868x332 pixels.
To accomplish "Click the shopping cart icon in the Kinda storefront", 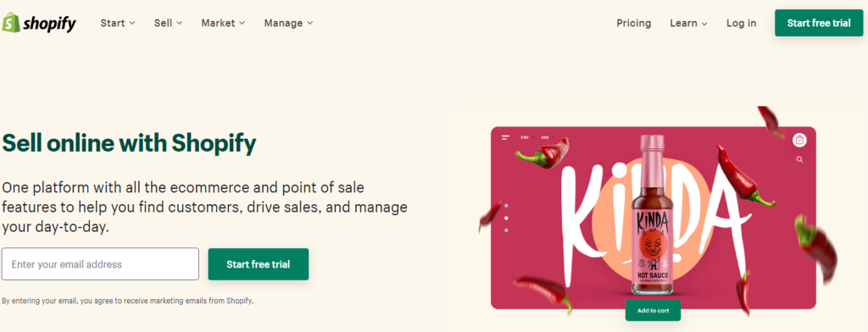I will (x=799, y=140).
